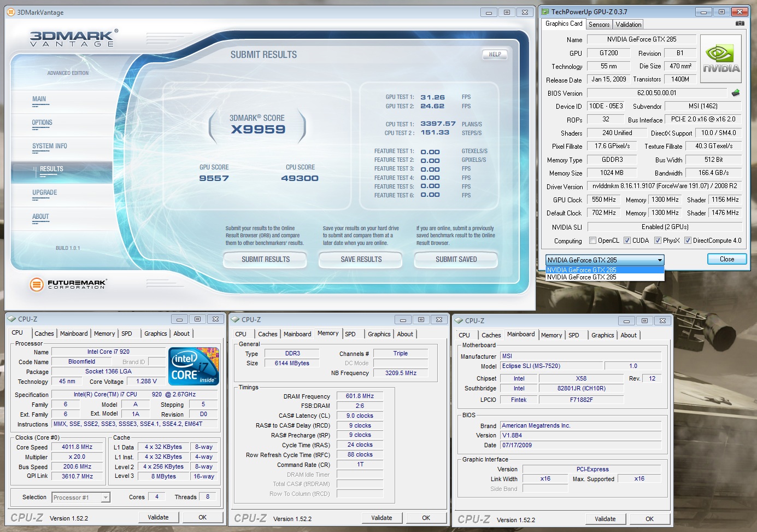Screen dimensions: 757x532
Task: Click the Southbridge 82801JR (ICH10R) field
Action: click(581, 388)
